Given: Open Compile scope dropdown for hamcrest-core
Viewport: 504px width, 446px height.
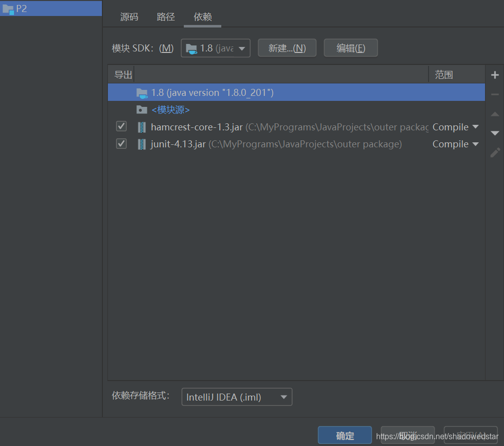Looking at the screenshot, I should click(x=456, y=127).
